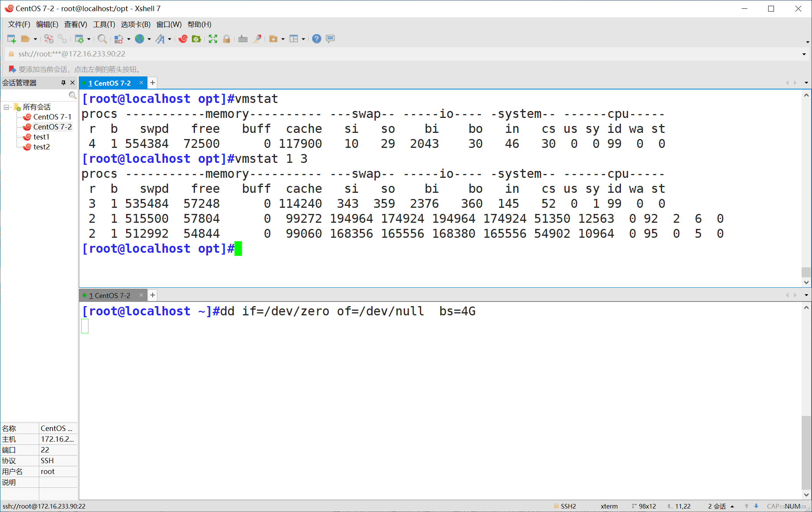Click session manager search field
This screenshot has width=812, height=512.
(x=35, y=95)
